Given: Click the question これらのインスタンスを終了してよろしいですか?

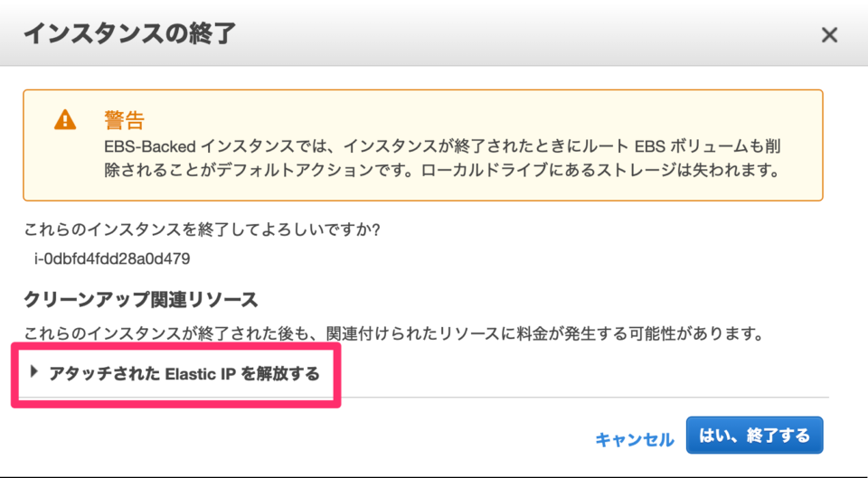Looking at the screenshot, I should pyautogui.click(x=202, y=230).
